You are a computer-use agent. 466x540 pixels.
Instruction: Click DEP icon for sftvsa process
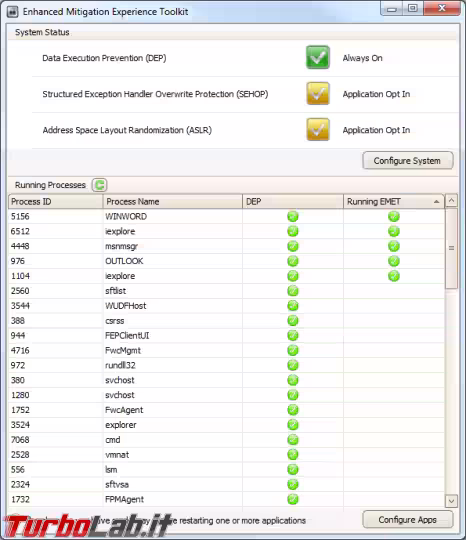pyautogui.click(x=293, y=484)
